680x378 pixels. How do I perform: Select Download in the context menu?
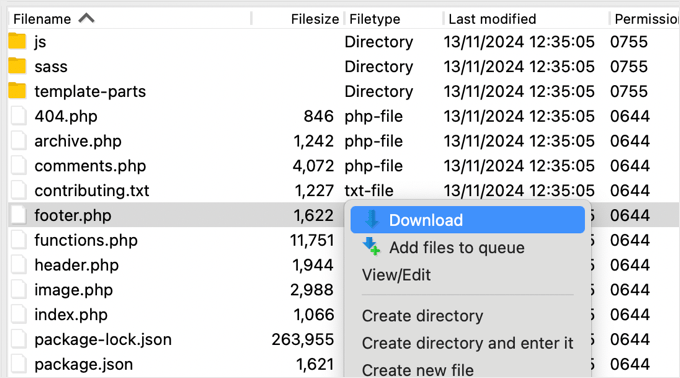click(468, 220)
